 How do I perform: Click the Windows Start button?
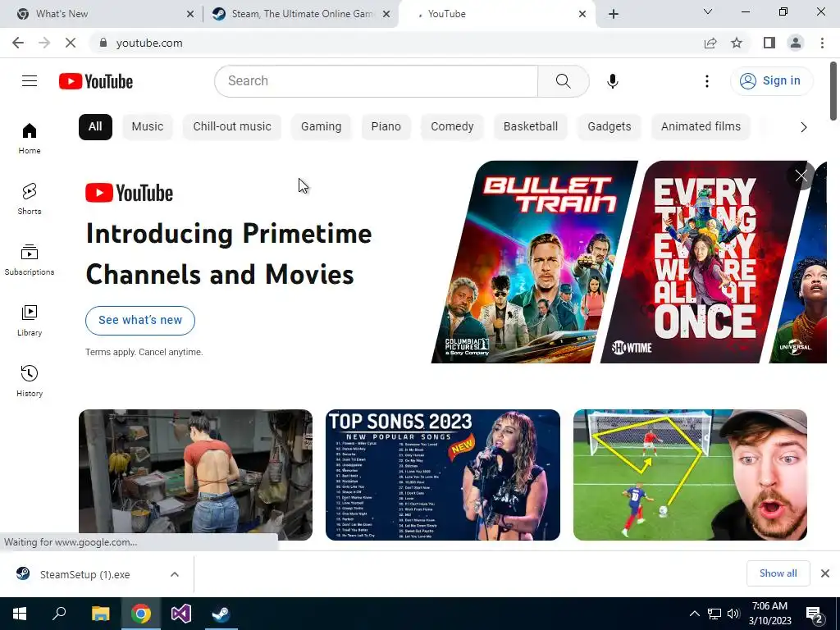pyautogui.click(x=20, y=614)
